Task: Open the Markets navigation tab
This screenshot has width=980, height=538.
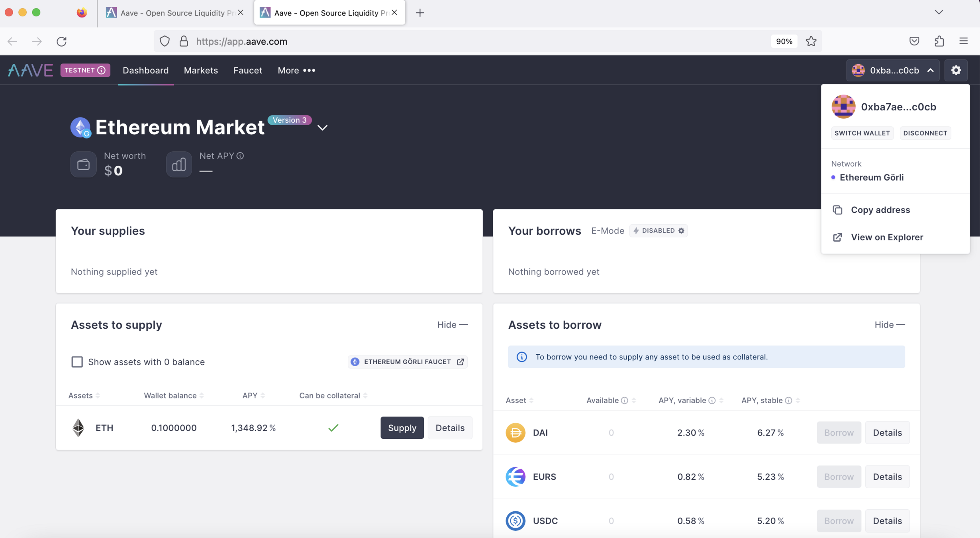Action: click(201, 70)
